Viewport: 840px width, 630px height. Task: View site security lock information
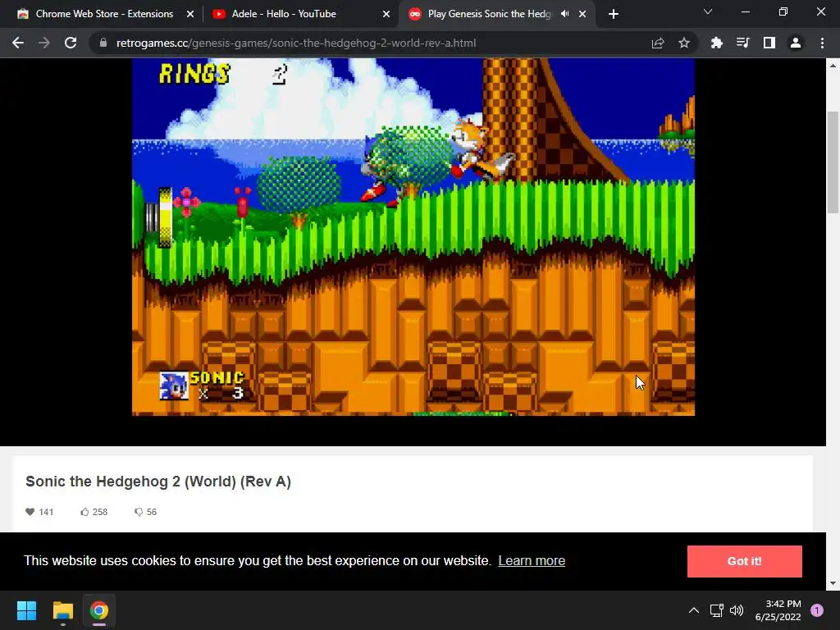[103, 43]
